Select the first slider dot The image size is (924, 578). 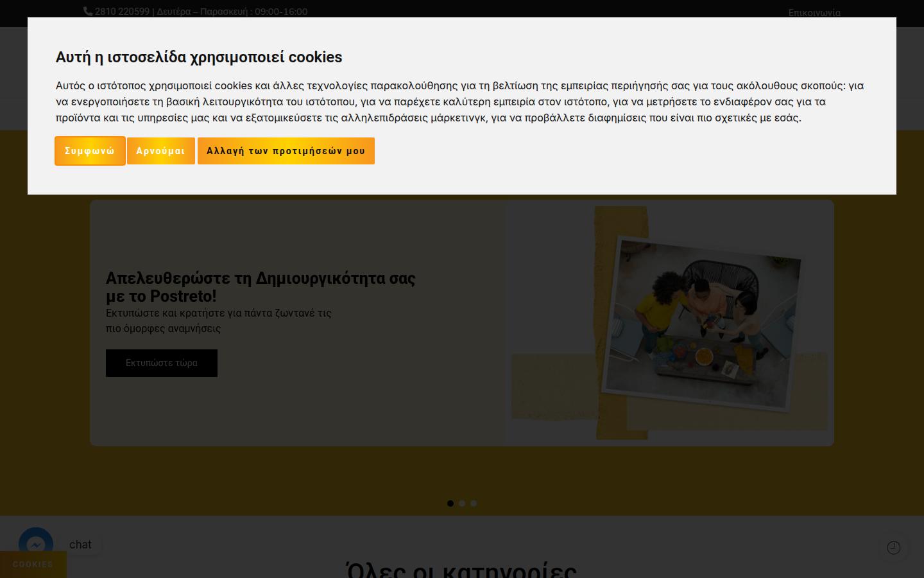tap(450, 504)
